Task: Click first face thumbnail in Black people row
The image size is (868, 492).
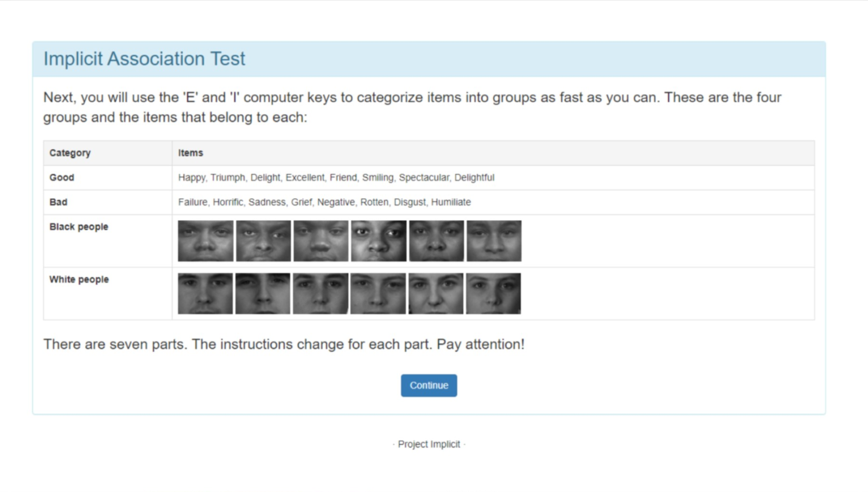Action: (x=206, y=241)
